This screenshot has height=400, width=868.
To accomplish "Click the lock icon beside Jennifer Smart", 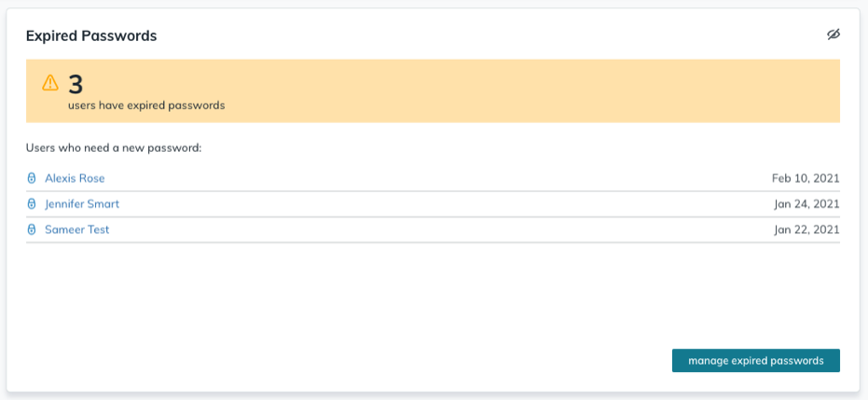I will pyautogui.click(x=32, y=204).
